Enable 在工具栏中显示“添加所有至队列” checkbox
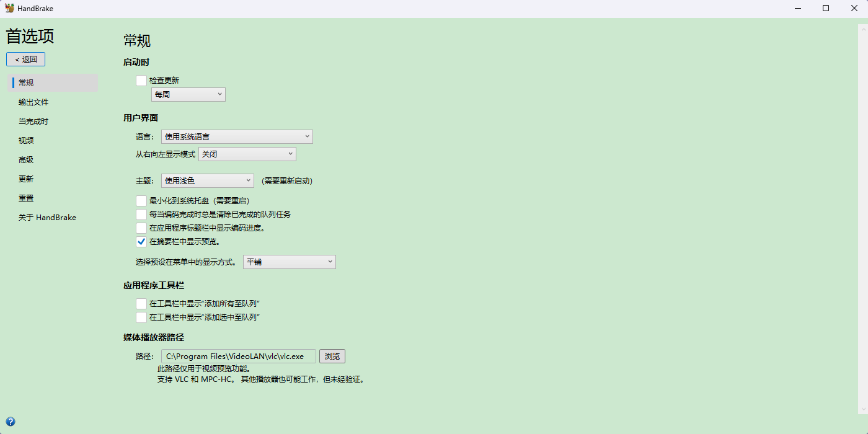 (x=141, y=304)
